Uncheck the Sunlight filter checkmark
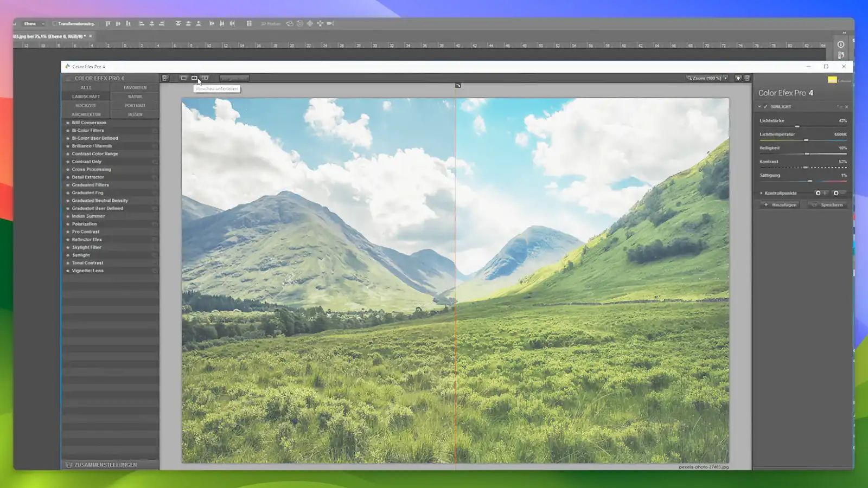The height and width of the screenshot is (488, 868). (765, 107)
